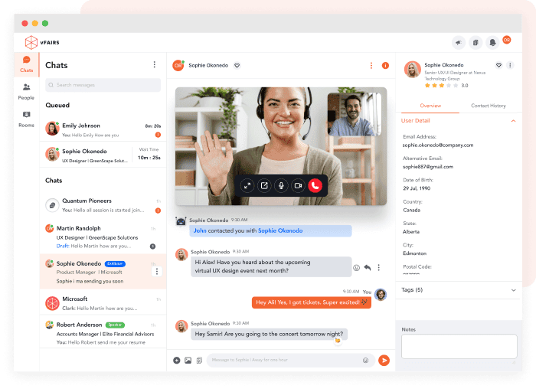Mute the microphone in video call
Viewport: 536px width, 392px height.
coord(281,185)
